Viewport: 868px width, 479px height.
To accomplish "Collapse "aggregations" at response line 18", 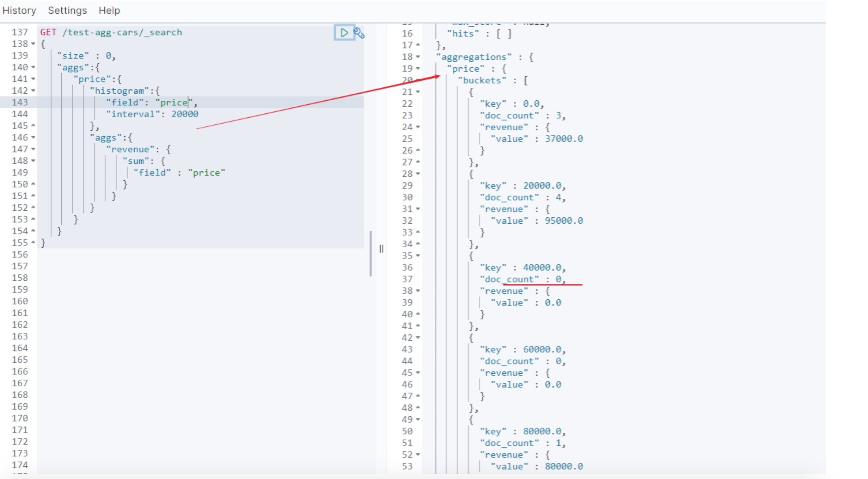I will [418, 57].
